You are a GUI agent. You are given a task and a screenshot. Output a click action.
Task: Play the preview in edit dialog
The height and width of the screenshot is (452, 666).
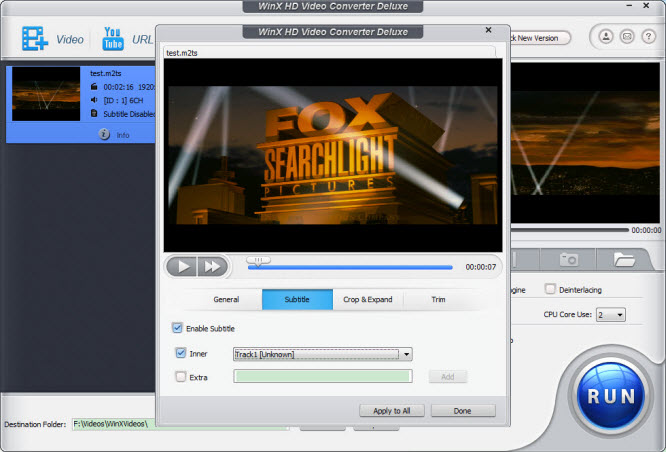click(182, 267)
